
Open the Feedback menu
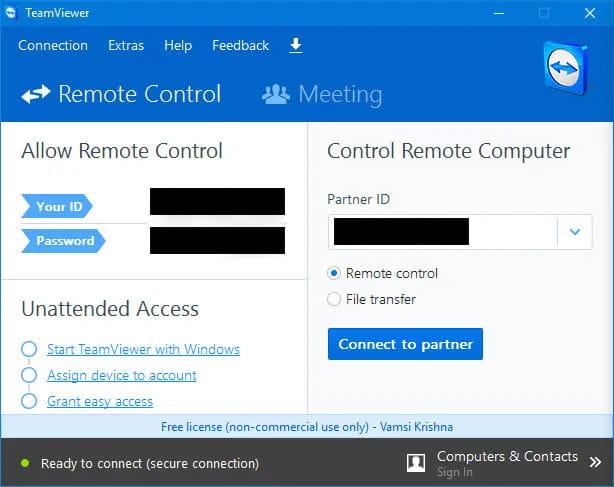[240, 45]
